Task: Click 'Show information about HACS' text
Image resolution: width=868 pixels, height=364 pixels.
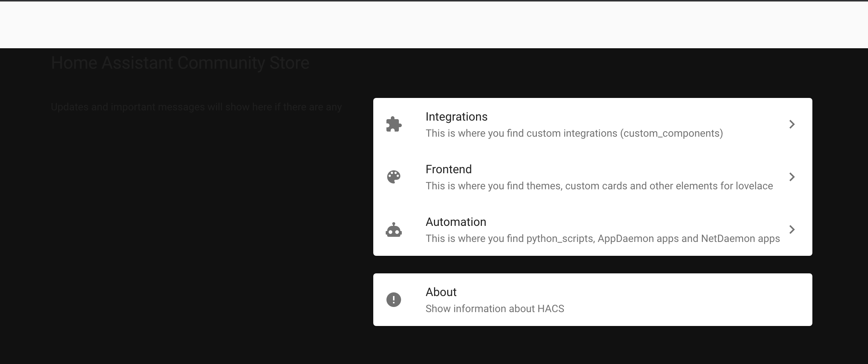Action: [x=495, y=308]
